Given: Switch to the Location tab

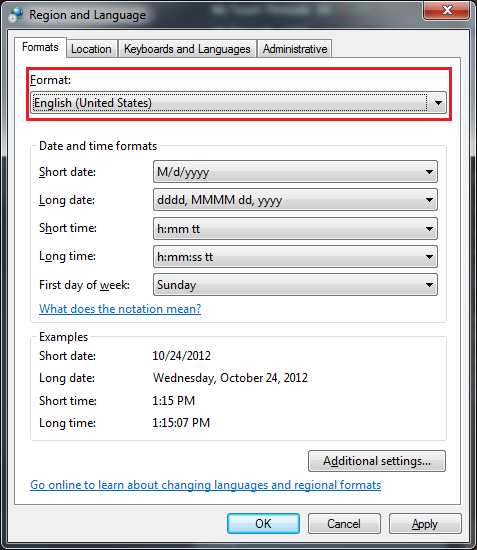Looking at the screenshot, I should (x=91, y=49).
